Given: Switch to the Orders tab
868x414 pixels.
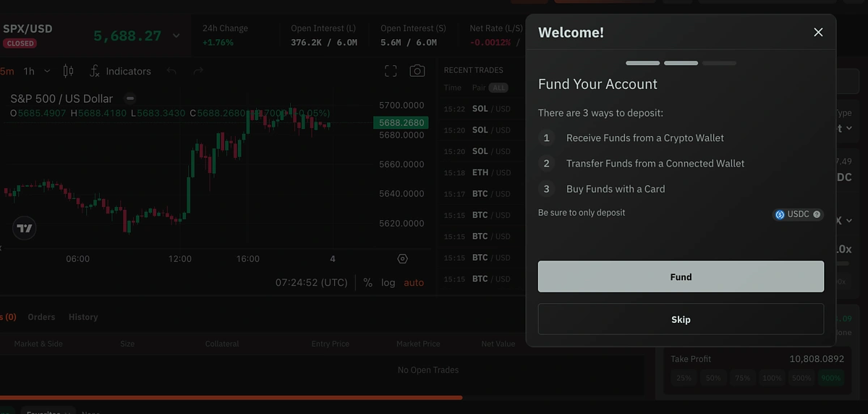Looking at the screenshot, I should point(41,317).
